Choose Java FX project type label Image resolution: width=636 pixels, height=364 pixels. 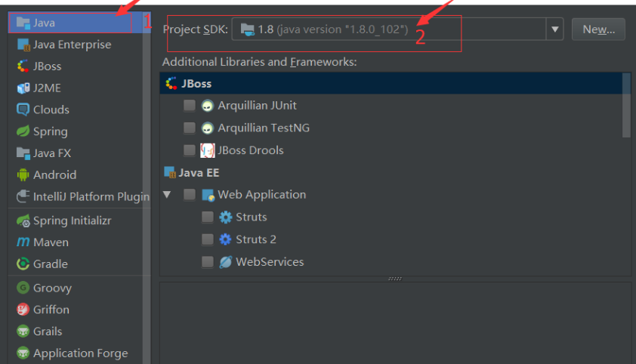pyautogui.click(x=52, y=153)
